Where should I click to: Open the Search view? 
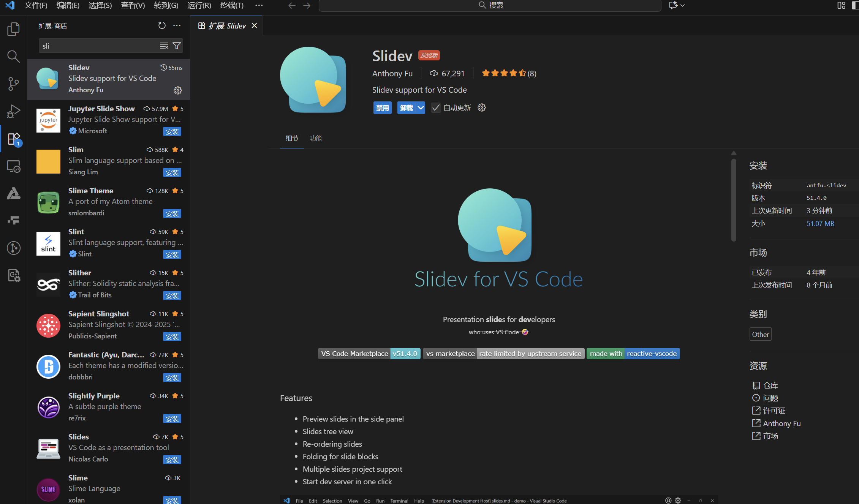coord(13,56)
